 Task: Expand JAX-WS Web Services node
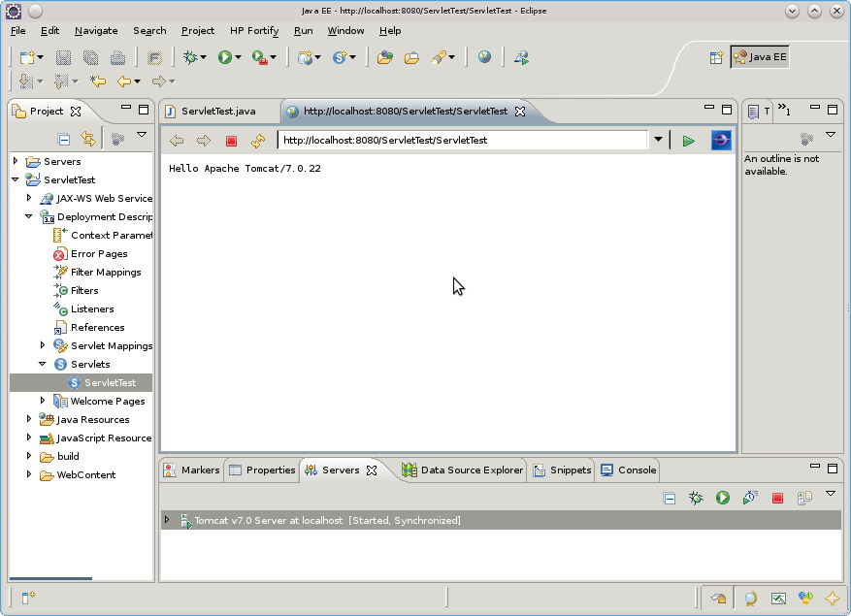click(29, 198)
